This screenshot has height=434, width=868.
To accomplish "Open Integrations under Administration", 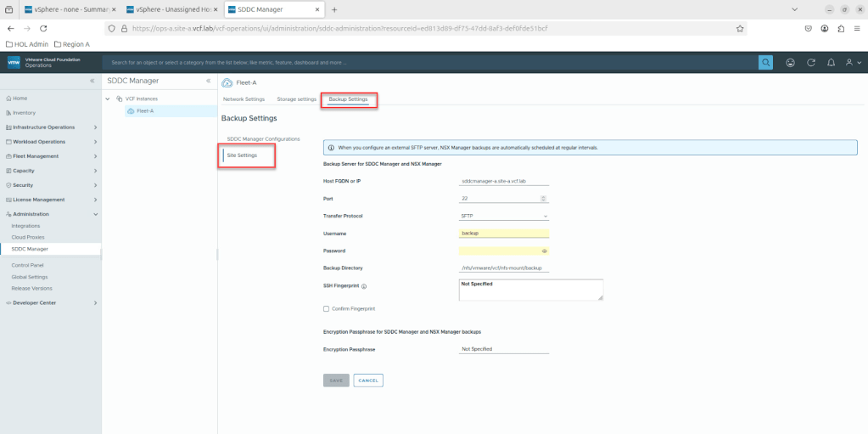I will [25, 226].
